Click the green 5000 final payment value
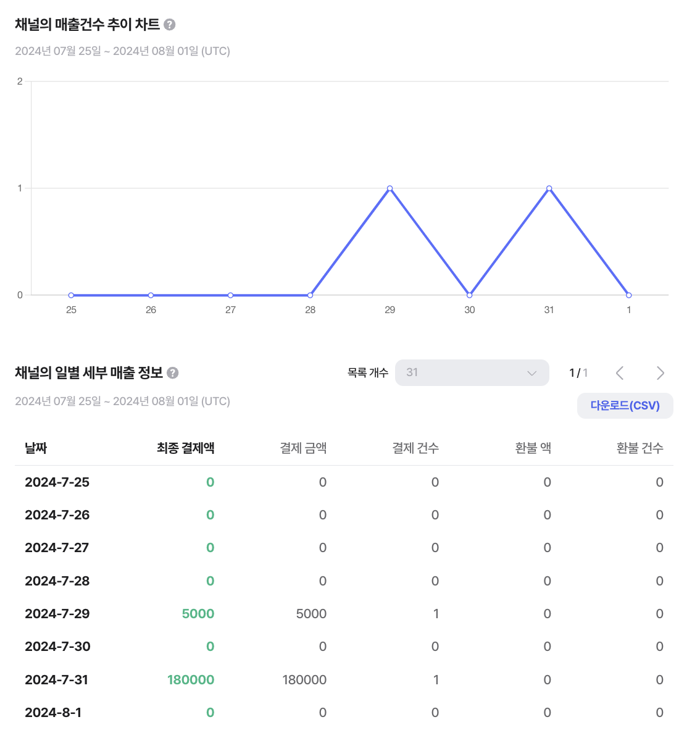This screenshot has height=751, width=700. tap(198, 614)
